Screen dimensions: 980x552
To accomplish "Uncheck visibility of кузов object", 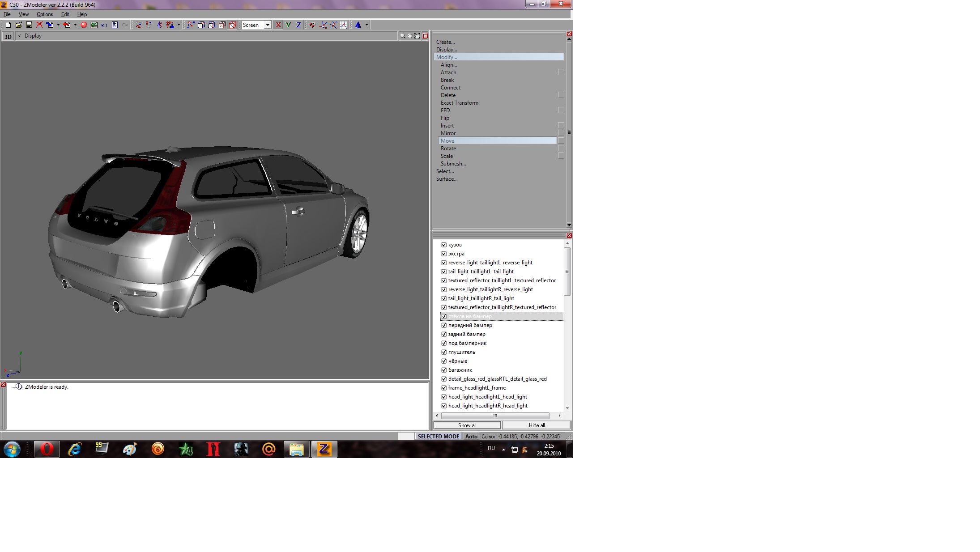I will coord(444,245).
